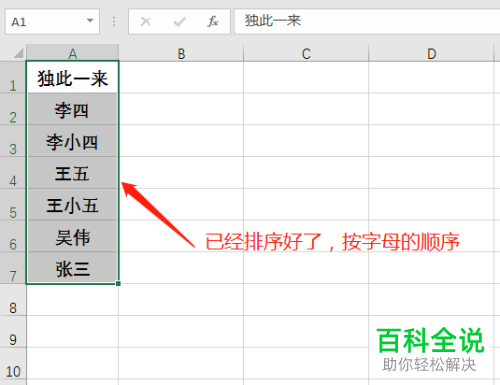500x385 pixels.
Task: Click cell containing 吴伟
Action: (72, 236)
